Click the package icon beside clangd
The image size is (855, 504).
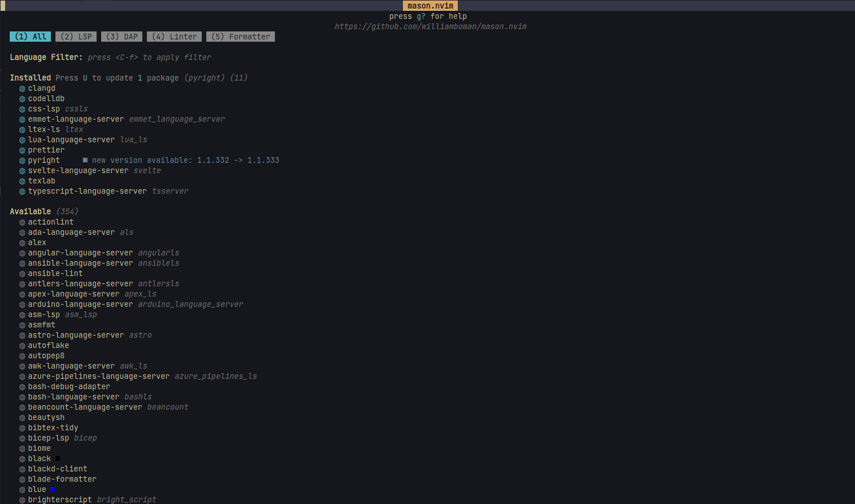click(x=22, y=89)
